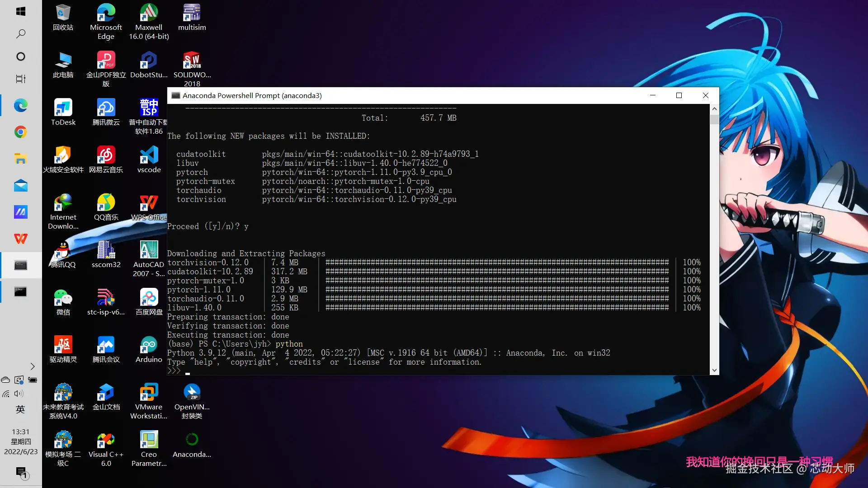
Task: Open SOLIDWORKS 2018 shortcut
Action: [192, 61]
